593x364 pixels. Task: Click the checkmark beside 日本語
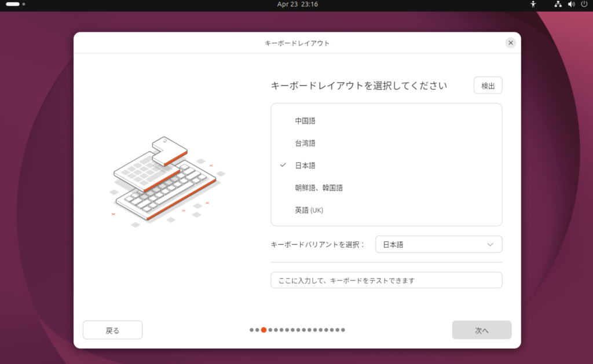283,165
